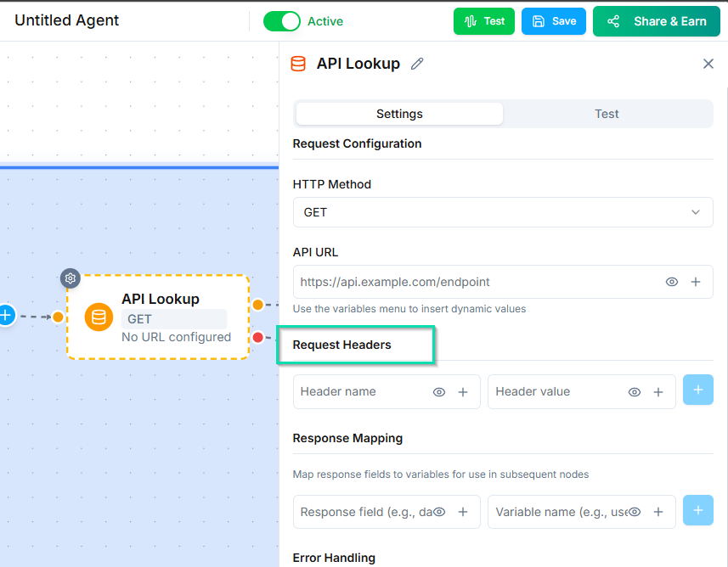Image resolution: width=728 pixels, height=567 pixels.
Task: Click the plus icon in the Variable name field
Action: pos(658,511)
